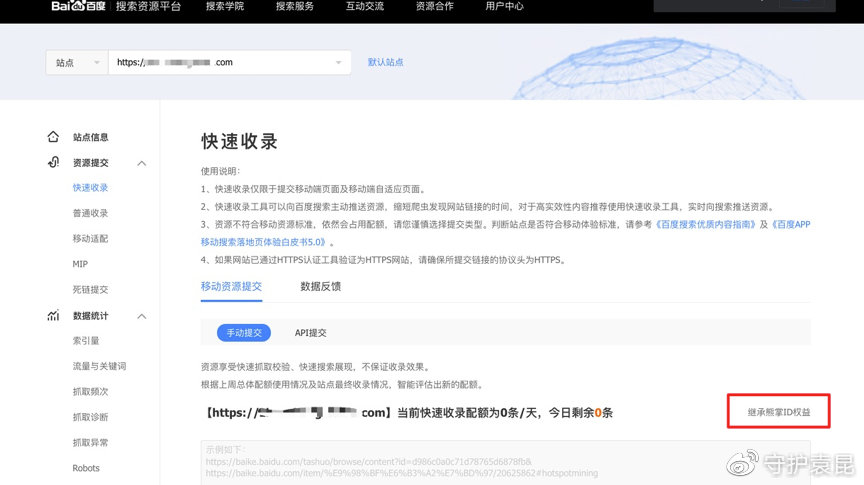Select 站点信息 in the sidebar
The width and height of the screenshot is (864, 485).
coord(90,137)
